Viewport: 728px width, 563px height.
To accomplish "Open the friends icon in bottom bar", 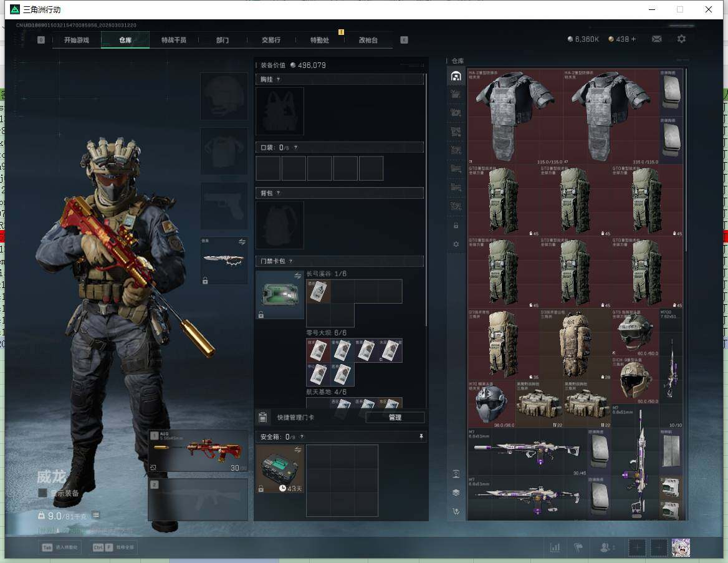I will pyautogui.click(x=606, y=547).
